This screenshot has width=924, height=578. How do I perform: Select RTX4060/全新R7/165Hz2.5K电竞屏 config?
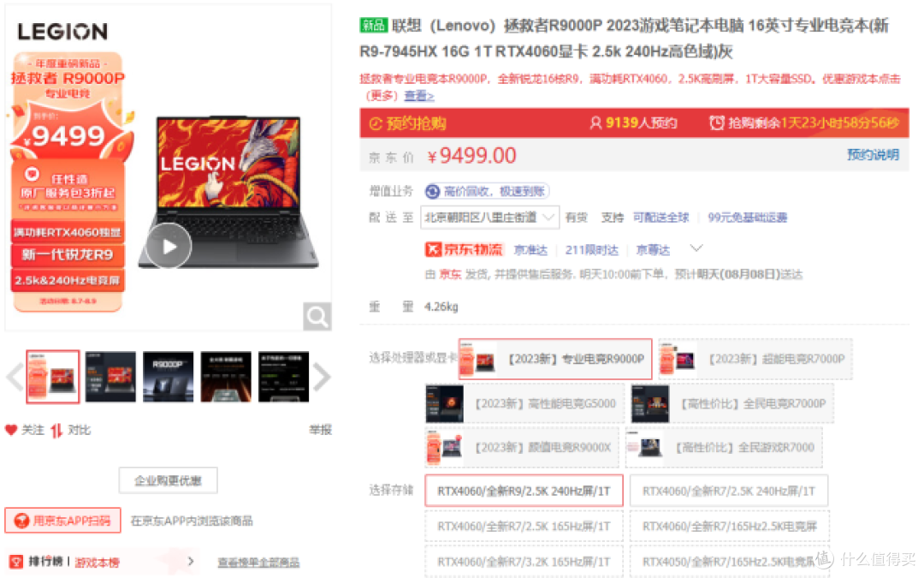click(730, 526)
